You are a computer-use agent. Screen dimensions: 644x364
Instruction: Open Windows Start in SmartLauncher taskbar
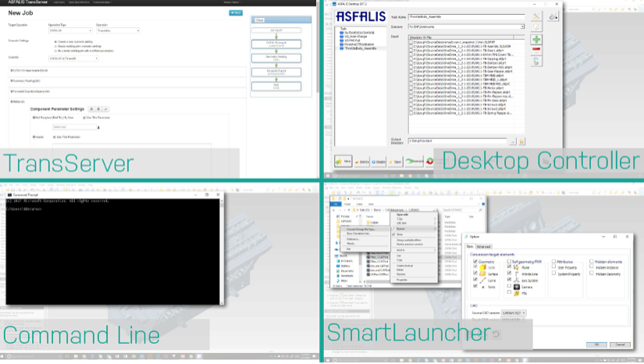(x=327, y=360)
